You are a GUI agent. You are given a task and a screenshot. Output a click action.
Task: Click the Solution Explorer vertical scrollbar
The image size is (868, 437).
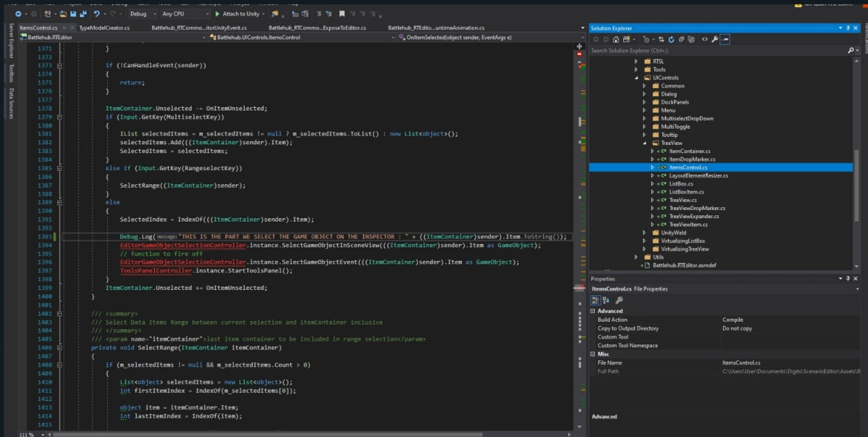pyautogui.click(x=856, y=163)
